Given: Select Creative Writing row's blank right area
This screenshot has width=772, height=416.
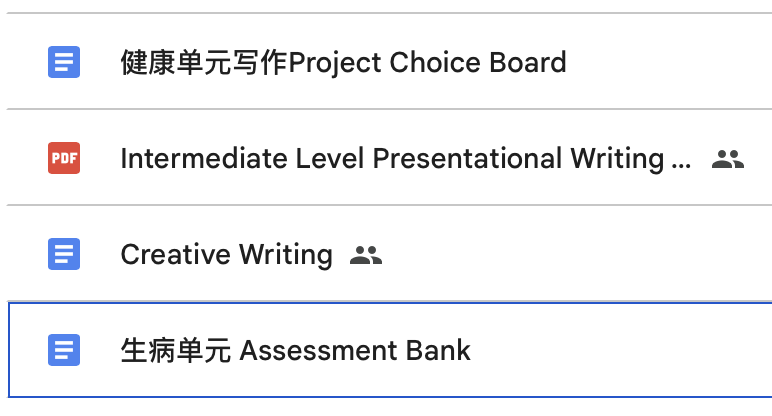Looking at the screenshot, I should pyautogui.click(x=580, y=255).
